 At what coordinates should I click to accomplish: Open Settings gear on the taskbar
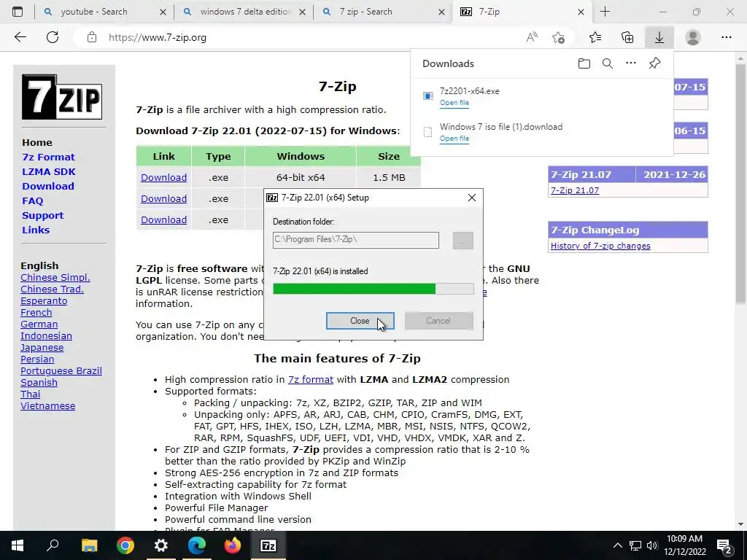click(x=161, y=545)
